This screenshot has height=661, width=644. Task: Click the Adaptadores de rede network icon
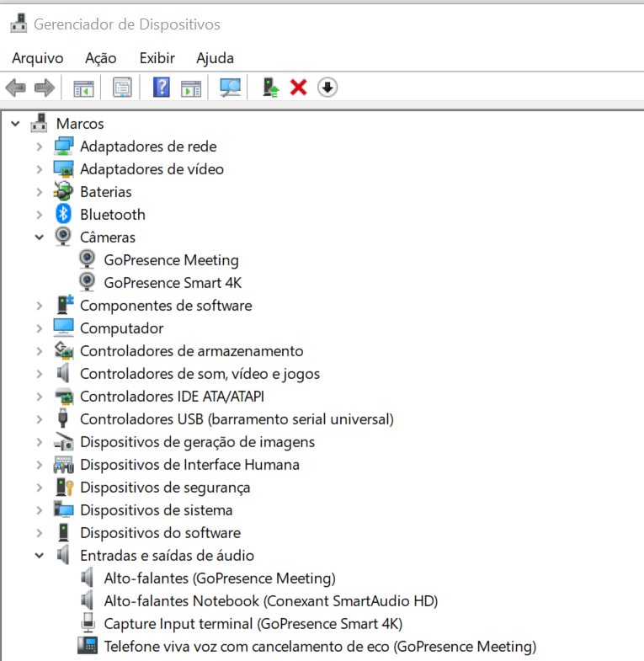point(64,147)
